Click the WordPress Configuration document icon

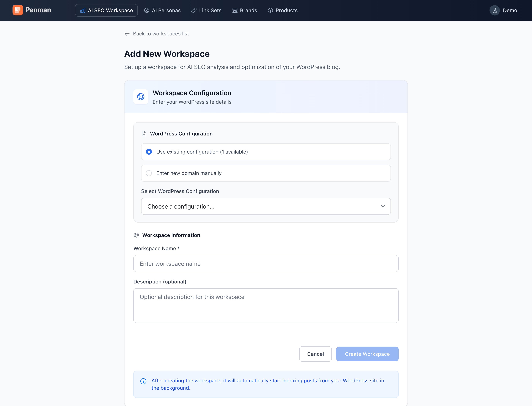[x=144, y=134]
